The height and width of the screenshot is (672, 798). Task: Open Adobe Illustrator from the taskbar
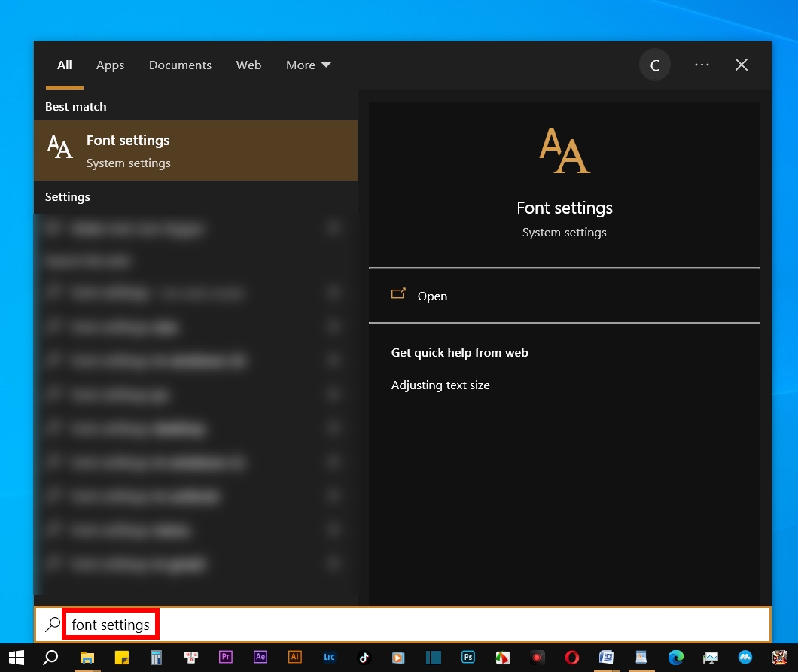(294, 657)
